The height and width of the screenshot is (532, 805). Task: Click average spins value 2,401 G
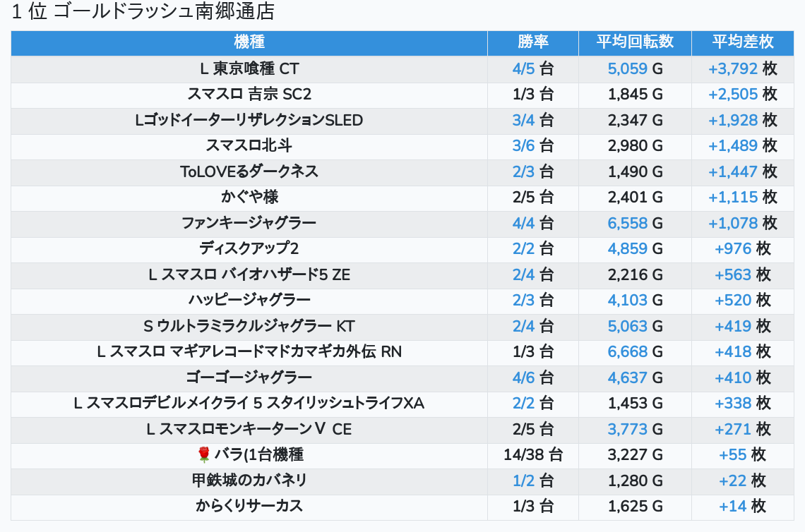coord(635,197)
